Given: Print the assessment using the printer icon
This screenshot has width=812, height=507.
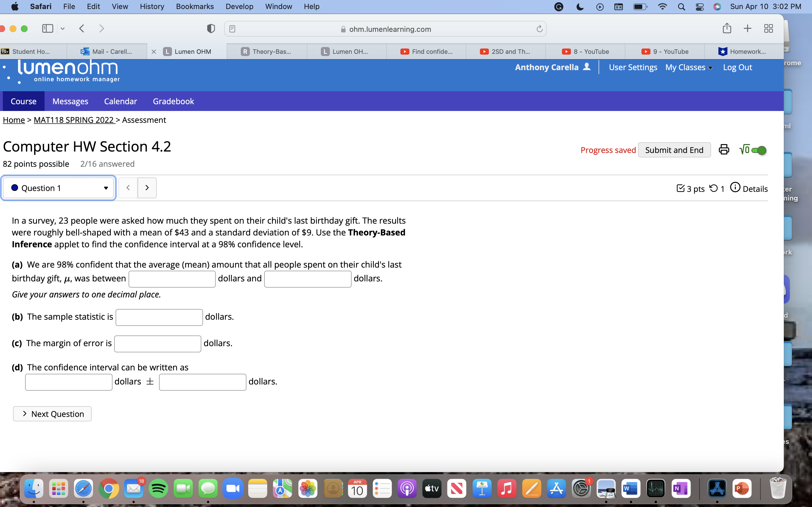Looking at the screenshot, I should click(724, 150).
